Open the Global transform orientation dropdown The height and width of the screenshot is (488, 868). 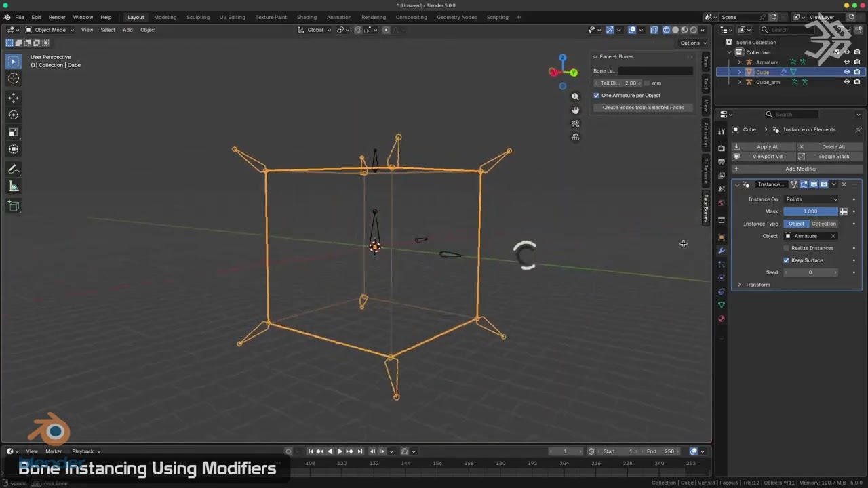pyautogui.click(x=315, y=30)
